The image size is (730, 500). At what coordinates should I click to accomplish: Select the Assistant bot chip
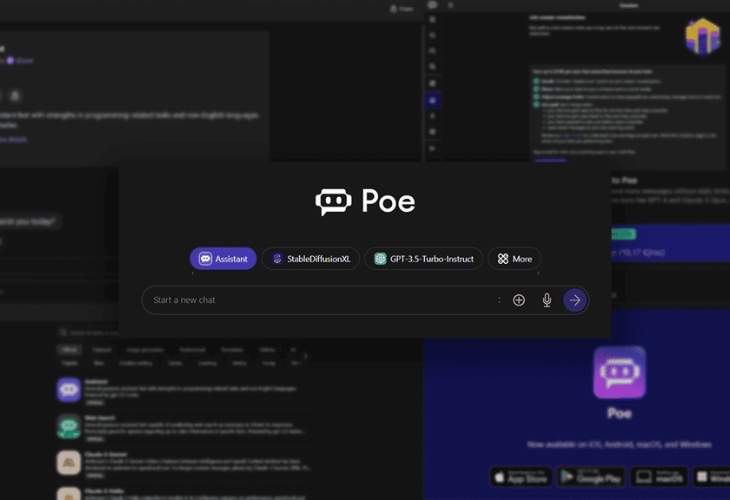click(x=223, y=259)
